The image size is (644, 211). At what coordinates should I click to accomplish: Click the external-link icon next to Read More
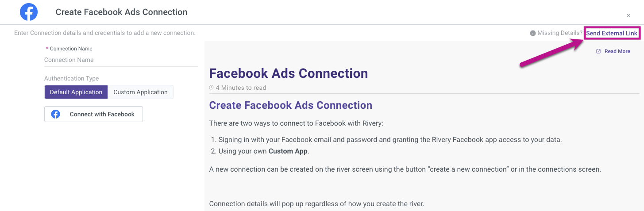[x=598, y=51]
